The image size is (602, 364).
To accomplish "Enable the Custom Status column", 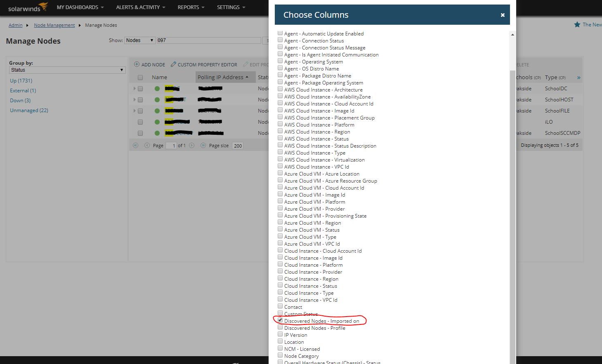I will [280, 313].
